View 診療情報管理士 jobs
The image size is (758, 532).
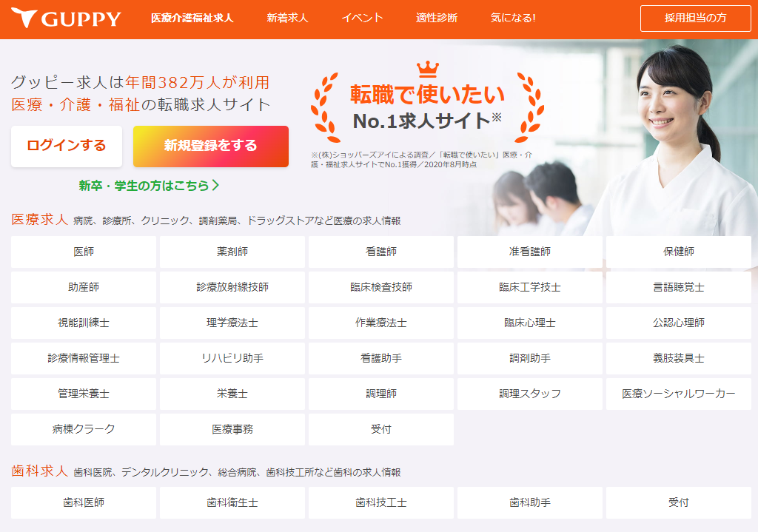84,359
